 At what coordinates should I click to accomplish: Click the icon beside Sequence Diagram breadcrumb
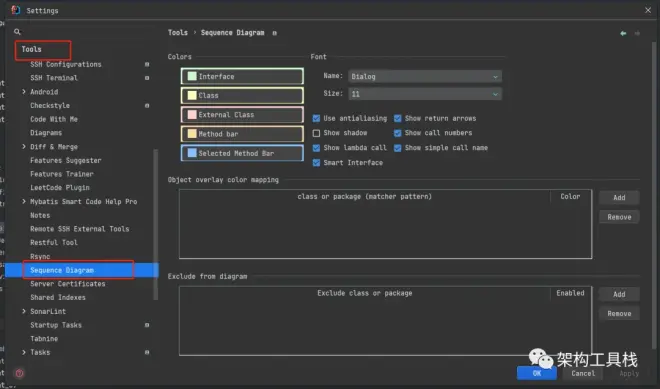pos(274,33)
